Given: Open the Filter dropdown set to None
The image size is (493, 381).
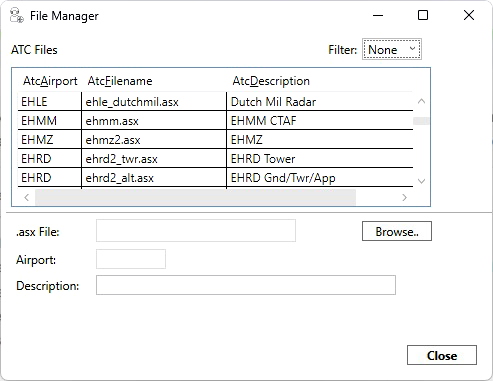Looking at the screenshot, I should tap(392, 49).
